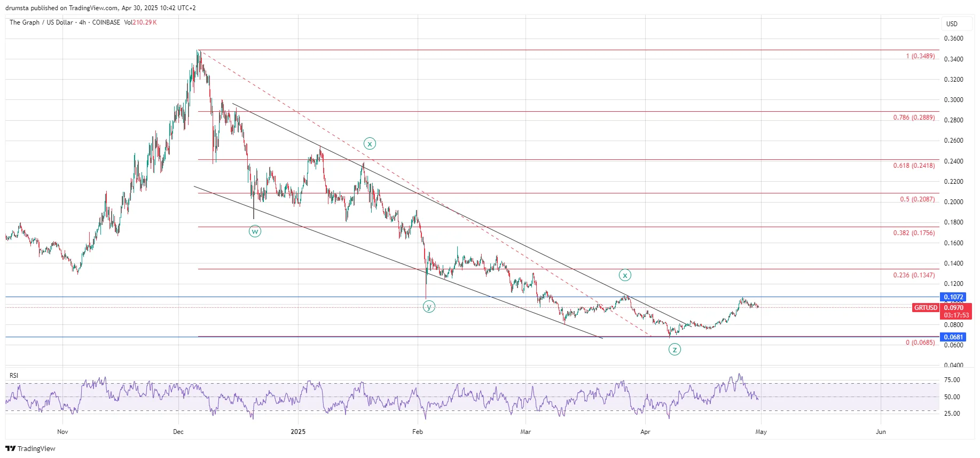
Task: Click the 0.3000 price axis value
Action: coord(953,100)
